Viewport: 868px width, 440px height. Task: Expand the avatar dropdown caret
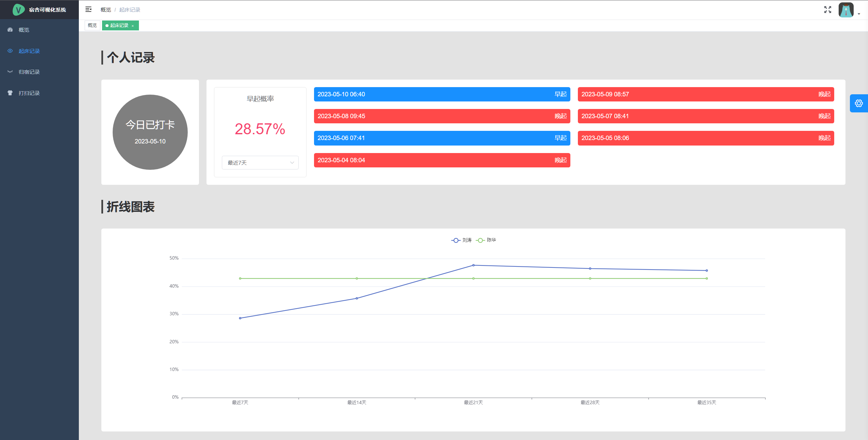tap(859, 14)
